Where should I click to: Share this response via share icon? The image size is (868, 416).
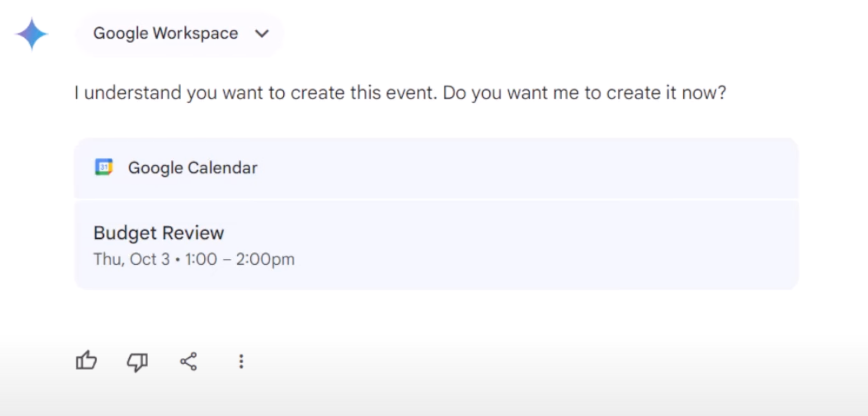tap(188, 362)
